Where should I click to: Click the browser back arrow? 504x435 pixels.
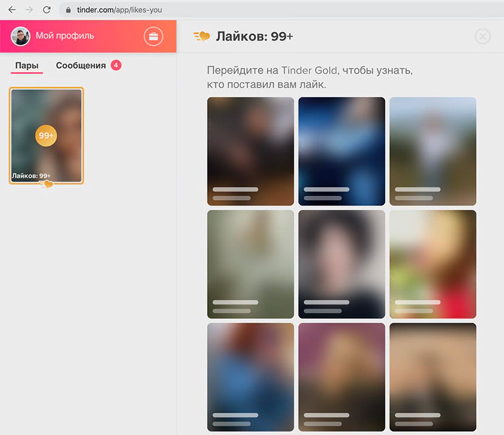[11, 10]
